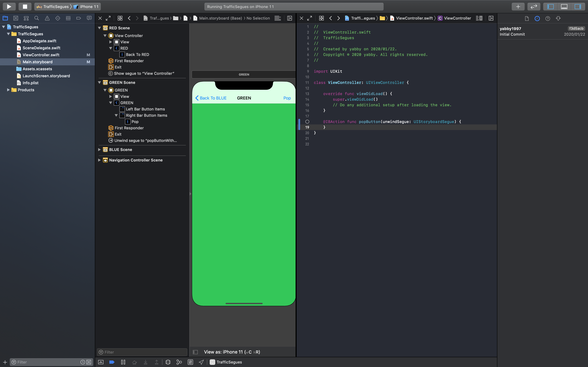588x367 pixels.
Task: Click the Library plus button in the toolbar
Action: (x=518, y=7)
